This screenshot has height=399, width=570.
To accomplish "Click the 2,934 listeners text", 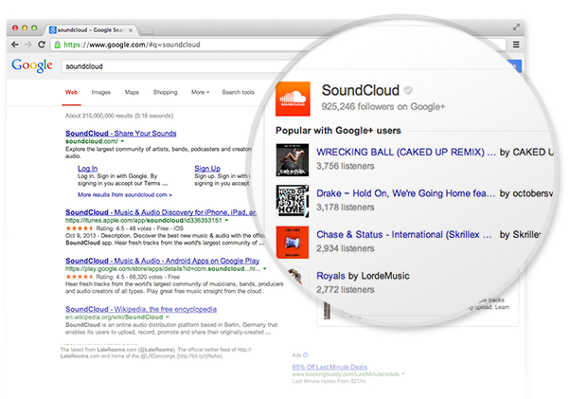I will pos(345,249).
